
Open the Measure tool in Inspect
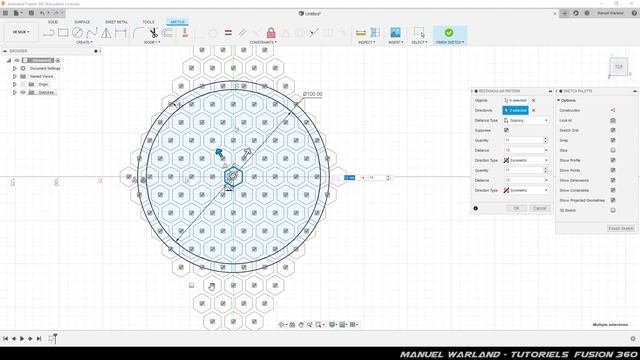coord(361,33)
